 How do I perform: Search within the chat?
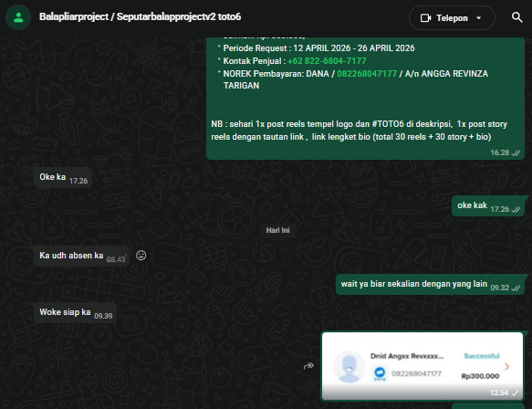[x=516, y=17]
